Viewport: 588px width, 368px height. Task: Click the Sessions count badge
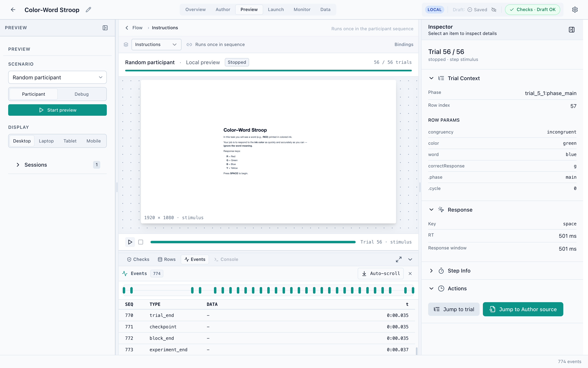click(x=96, y=165)
